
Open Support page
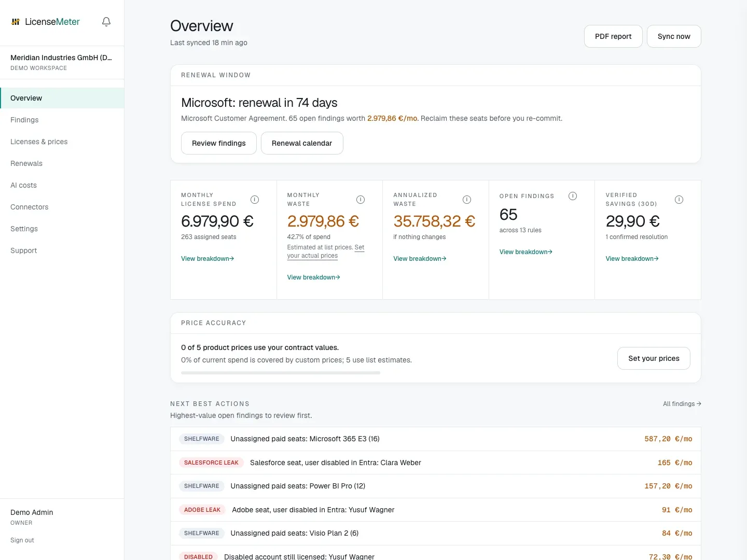[62, 250]
